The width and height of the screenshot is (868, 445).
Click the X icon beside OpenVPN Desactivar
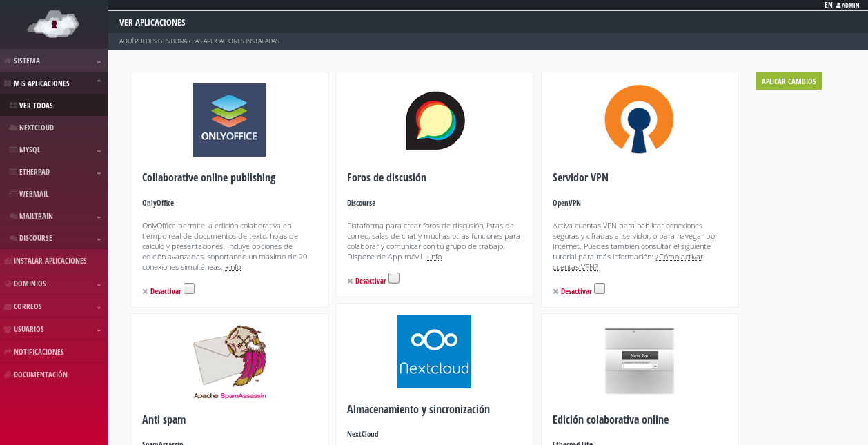(x=555, y=292)
